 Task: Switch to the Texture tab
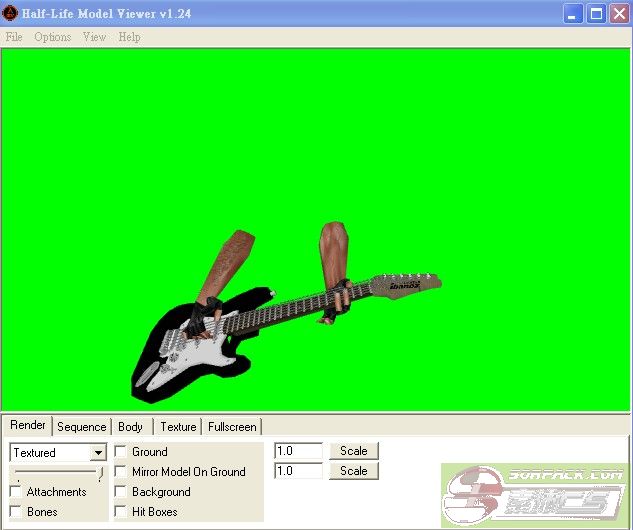(x=178, y=427)
